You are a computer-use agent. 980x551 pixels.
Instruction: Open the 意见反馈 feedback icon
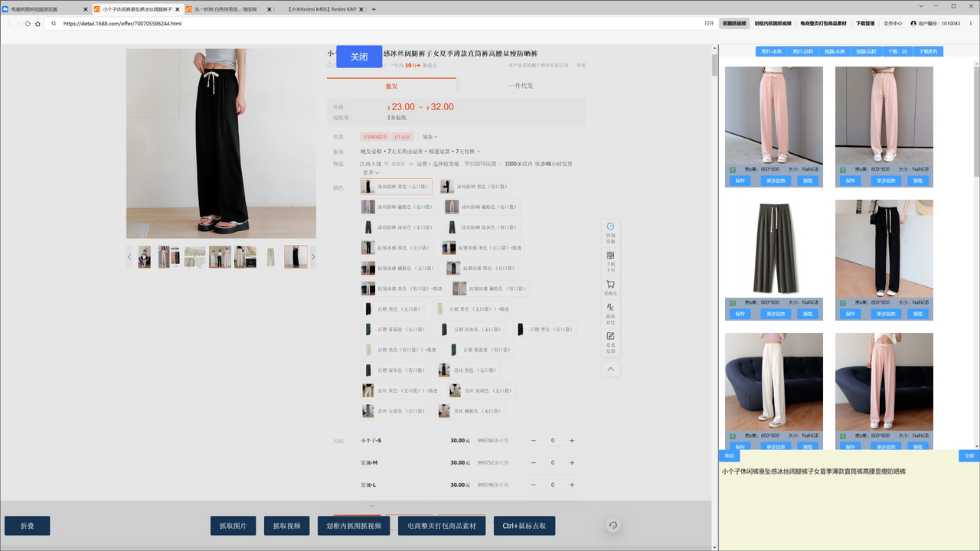610,341
